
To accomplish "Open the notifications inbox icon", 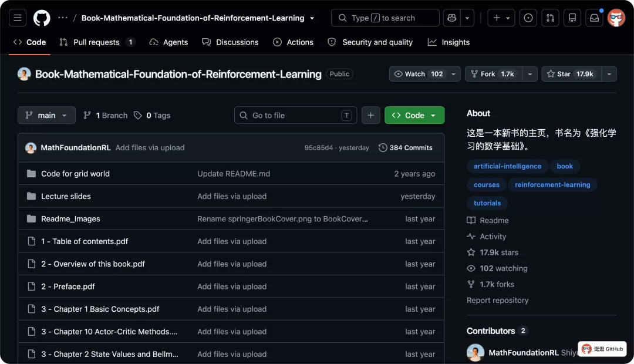I will click(594, 18).
